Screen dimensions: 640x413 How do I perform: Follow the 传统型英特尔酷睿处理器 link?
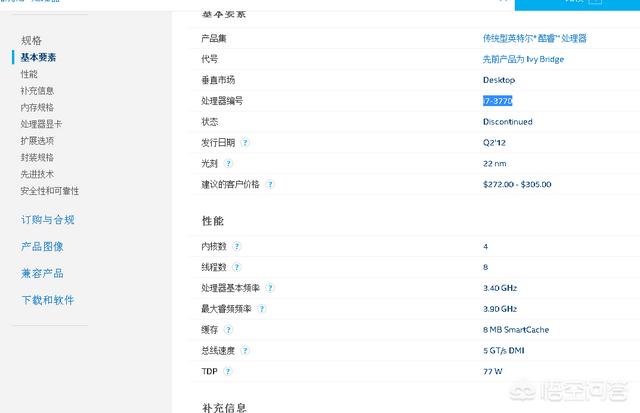535,38
